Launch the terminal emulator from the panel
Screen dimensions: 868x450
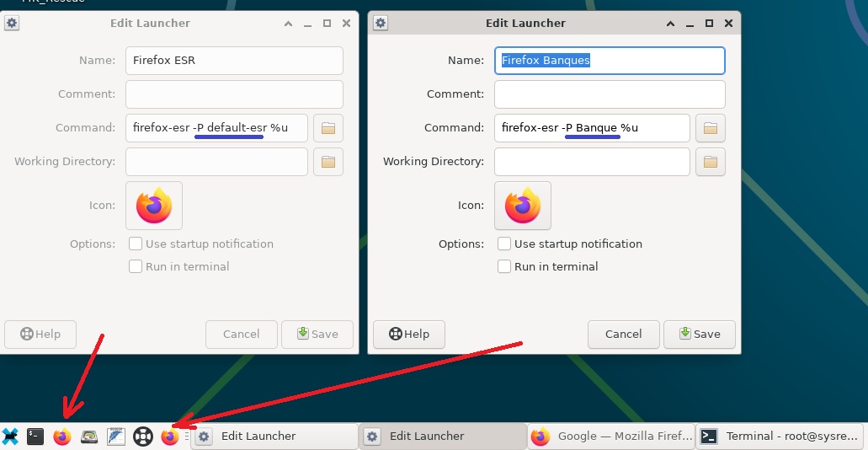click(x=35, y=437)
